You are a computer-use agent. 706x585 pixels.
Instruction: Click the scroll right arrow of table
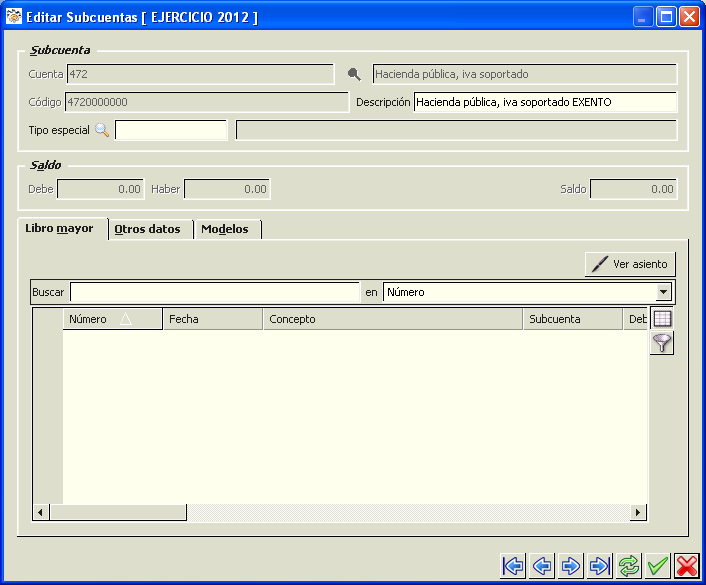(x=638, y=512)
